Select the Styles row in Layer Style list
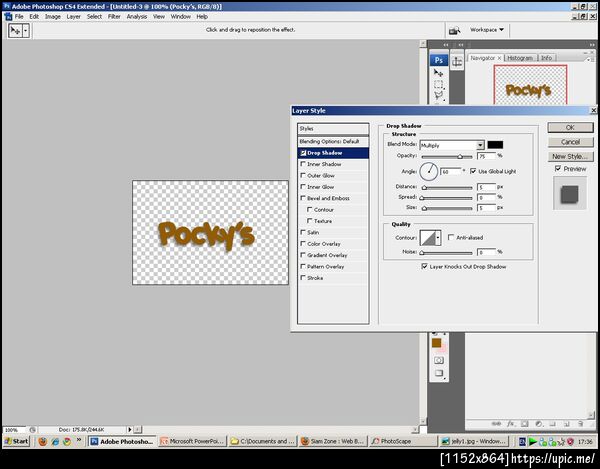 coord(333,129)
